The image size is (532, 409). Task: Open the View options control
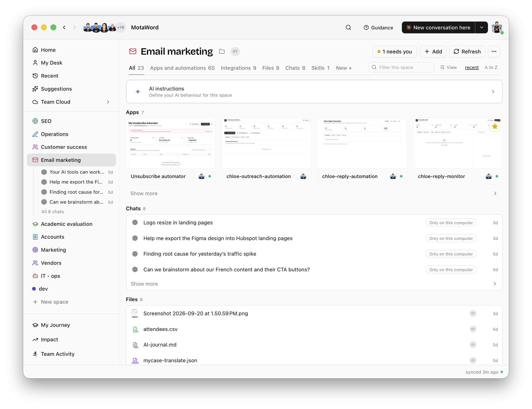pyautogui.click(x=448, y=67)
